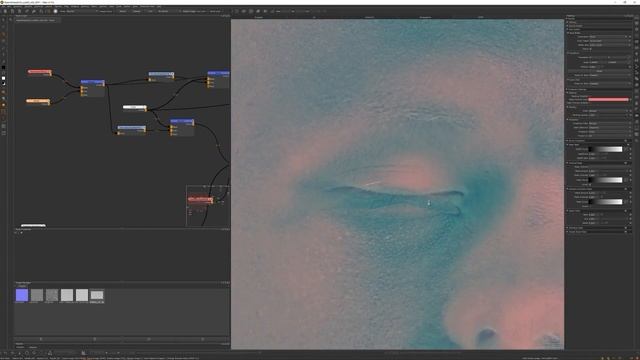Viewport: 640px width, 360px height.
Task: Select the highlighted last thumbnail in image manager
Action: tap(97, 295)
